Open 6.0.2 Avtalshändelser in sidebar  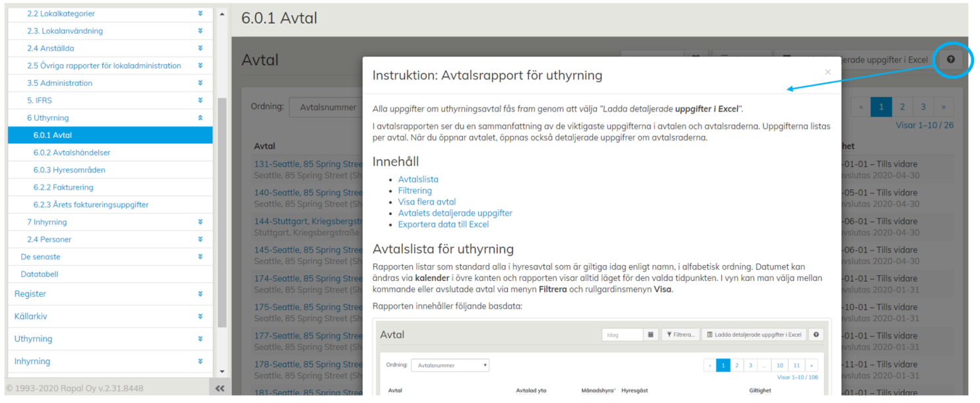pyautogui.click(x=72, y=153)
